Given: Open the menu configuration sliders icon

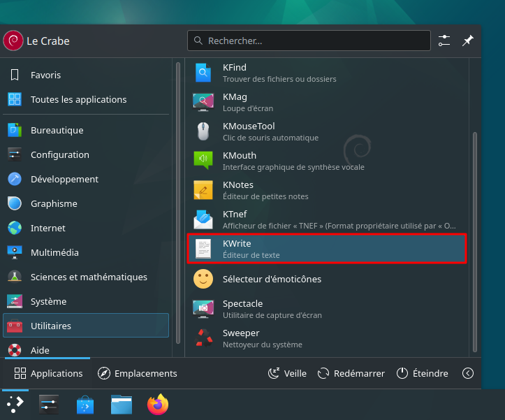Looking at the screenshot, I should (x=444, y=41).
